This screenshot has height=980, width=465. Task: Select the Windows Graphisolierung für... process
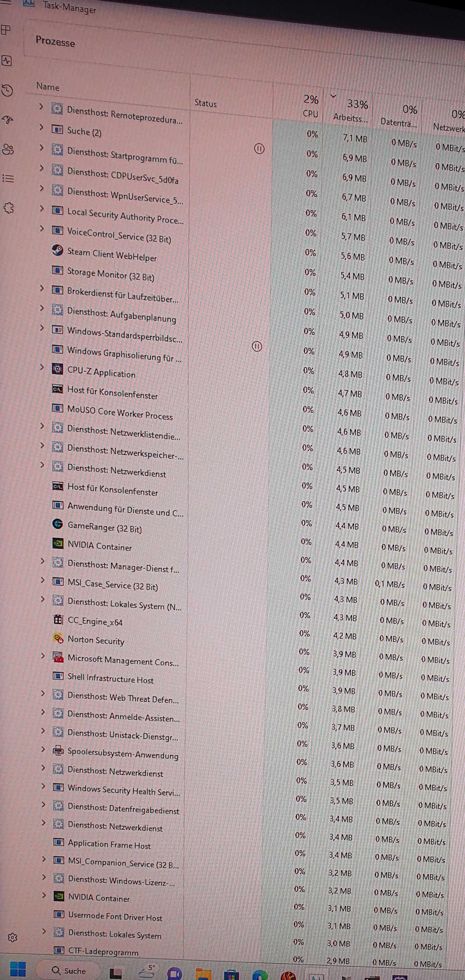pos(124,354)
